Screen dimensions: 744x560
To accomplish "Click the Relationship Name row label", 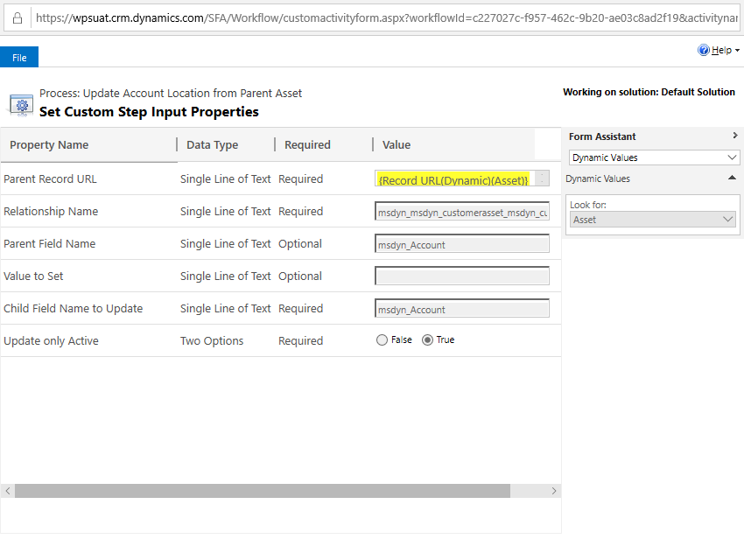I will tap(51, 211).
